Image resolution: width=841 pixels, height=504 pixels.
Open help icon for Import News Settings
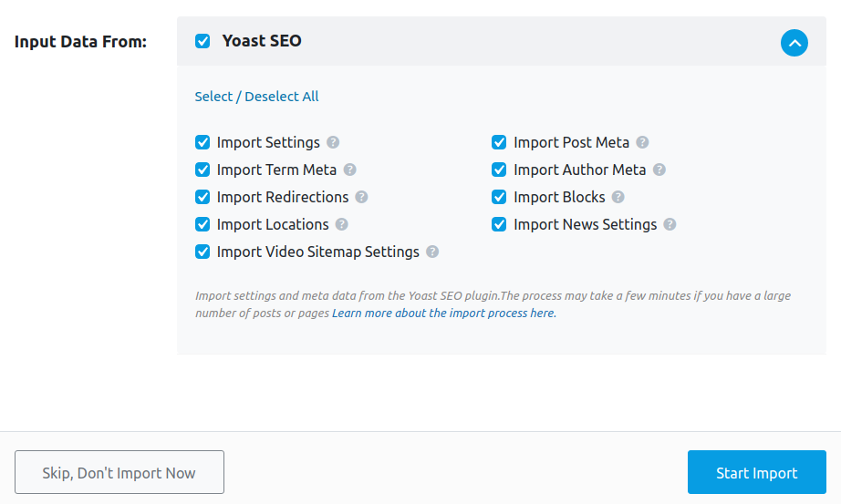click(x=670, y=224)
